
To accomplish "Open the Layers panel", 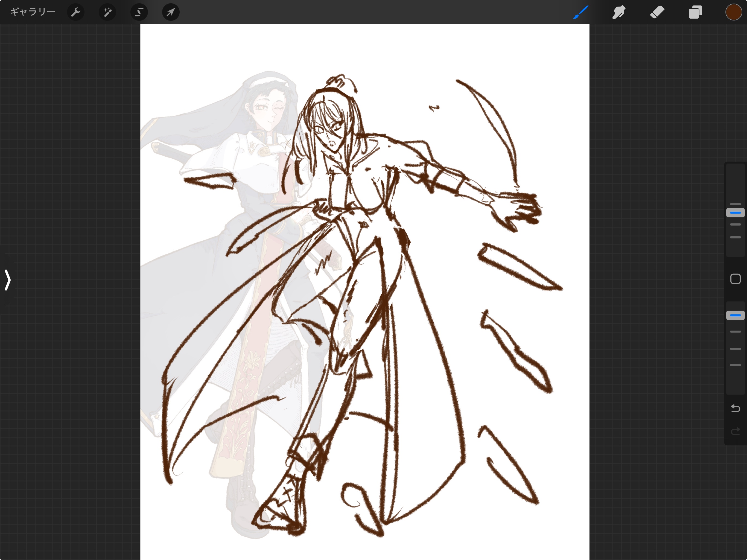I will [695, 13].
